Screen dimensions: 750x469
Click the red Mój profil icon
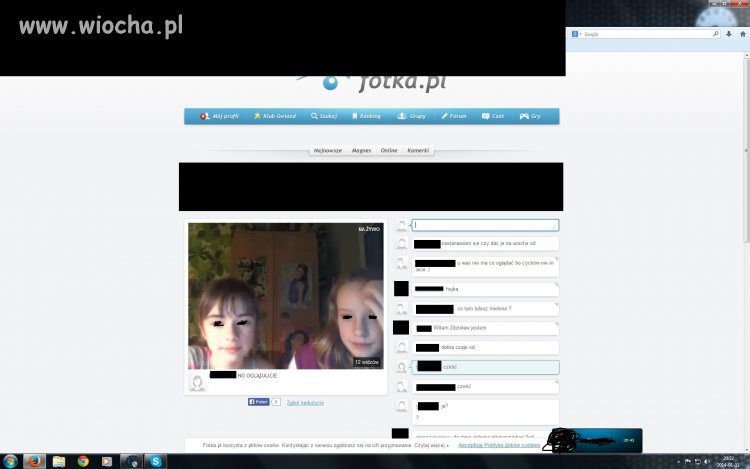[205, 116]
